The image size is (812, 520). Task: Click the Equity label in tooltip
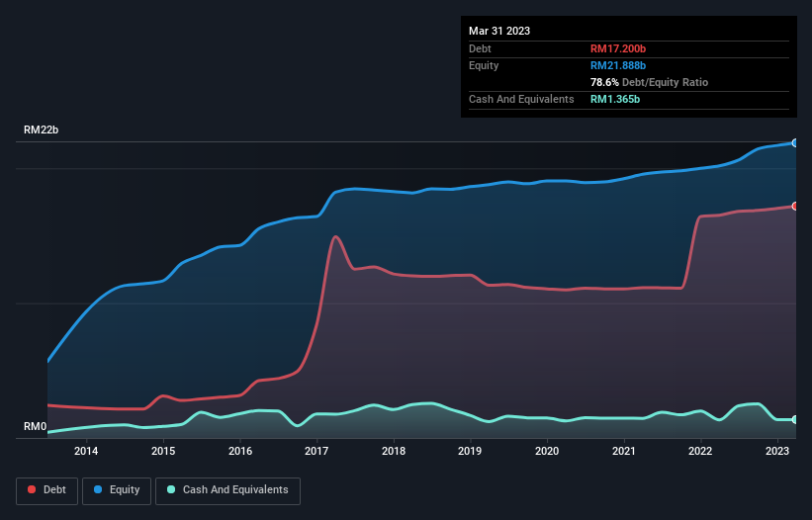[x=484, y=65]
